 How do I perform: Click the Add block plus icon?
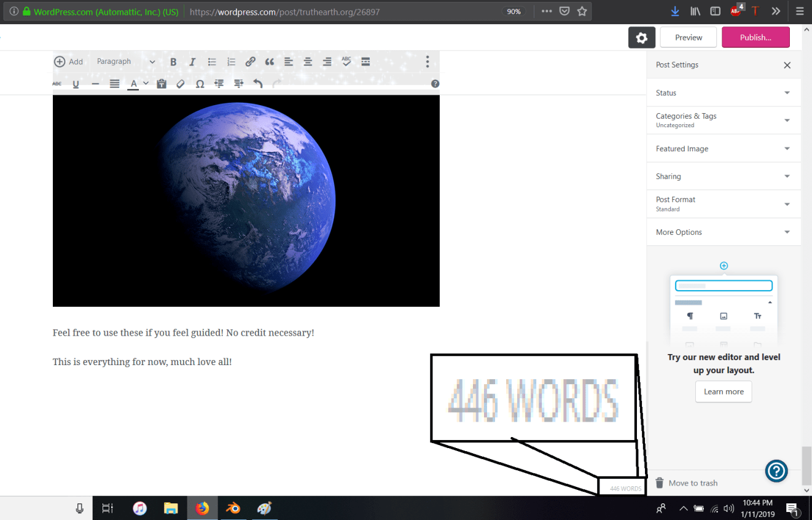coord(60,61)
